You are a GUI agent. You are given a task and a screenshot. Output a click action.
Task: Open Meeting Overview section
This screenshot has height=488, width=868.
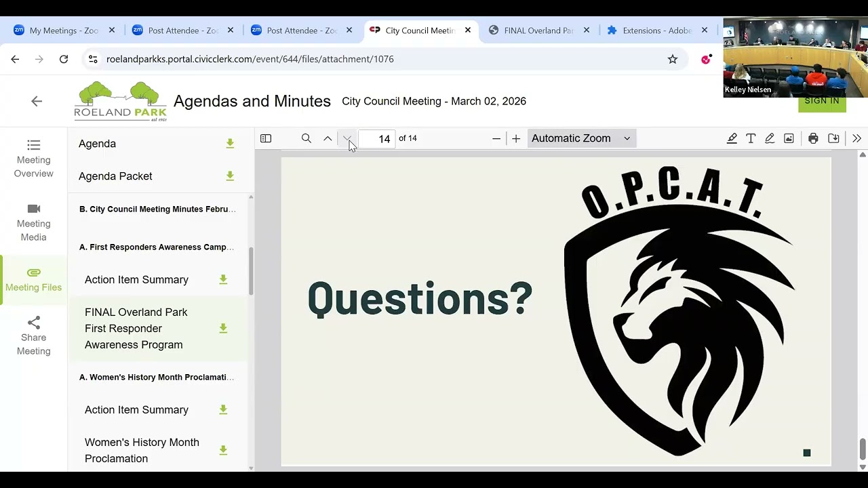(x=34, y=159)
